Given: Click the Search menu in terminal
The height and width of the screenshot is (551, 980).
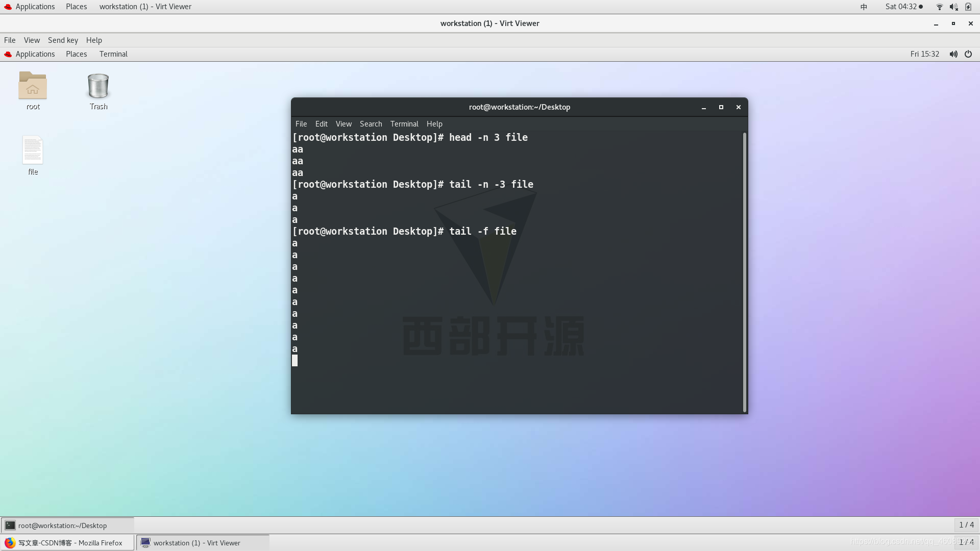Looking at the screenshot, I should pos(371,123).
